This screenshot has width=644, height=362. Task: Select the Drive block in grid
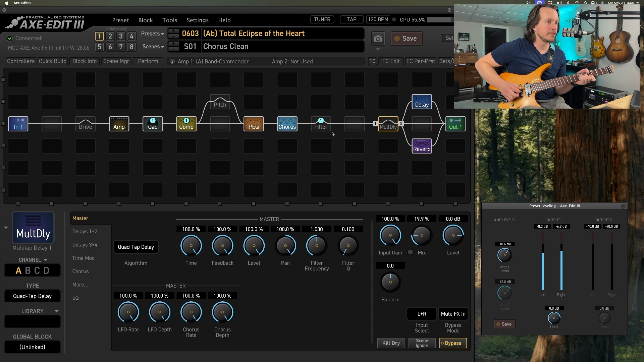[x=85, y=124]
